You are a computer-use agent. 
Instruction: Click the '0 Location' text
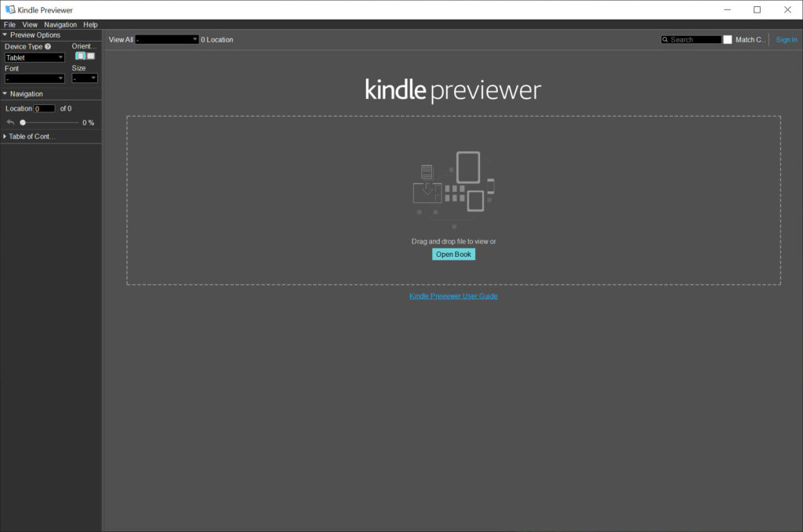click(x=216, y=39)
